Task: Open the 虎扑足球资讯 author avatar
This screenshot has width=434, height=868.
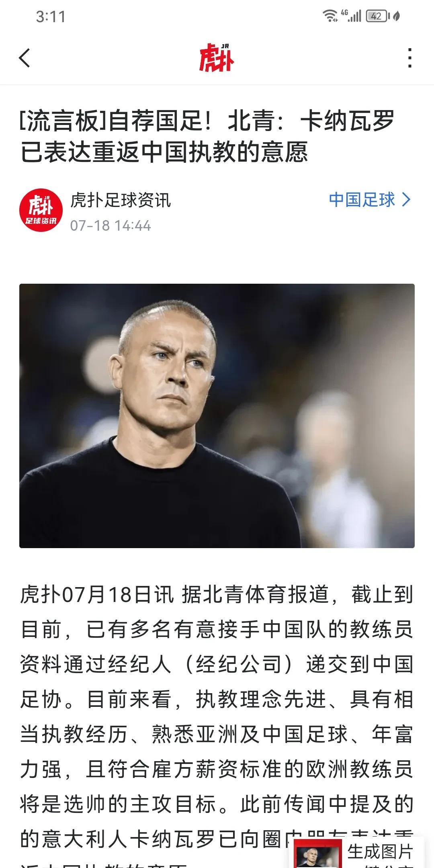Action: [x=41, y=211]
